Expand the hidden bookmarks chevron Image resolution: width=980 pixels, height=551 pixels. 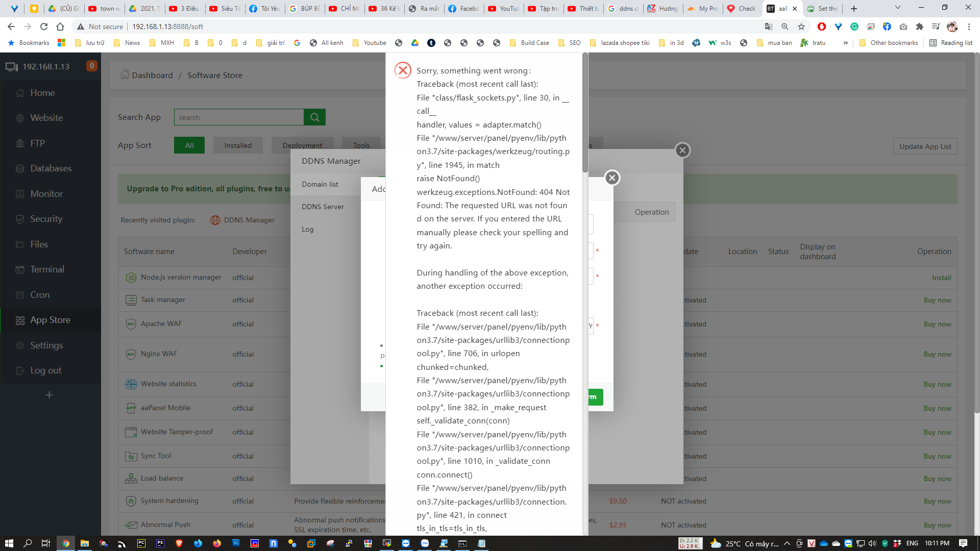845,43
